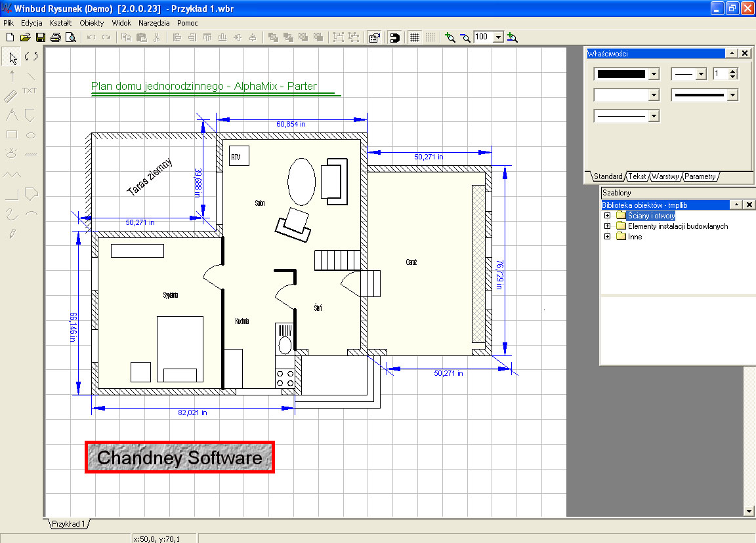Toggle the magnet snap button

[x=394, y=37]
